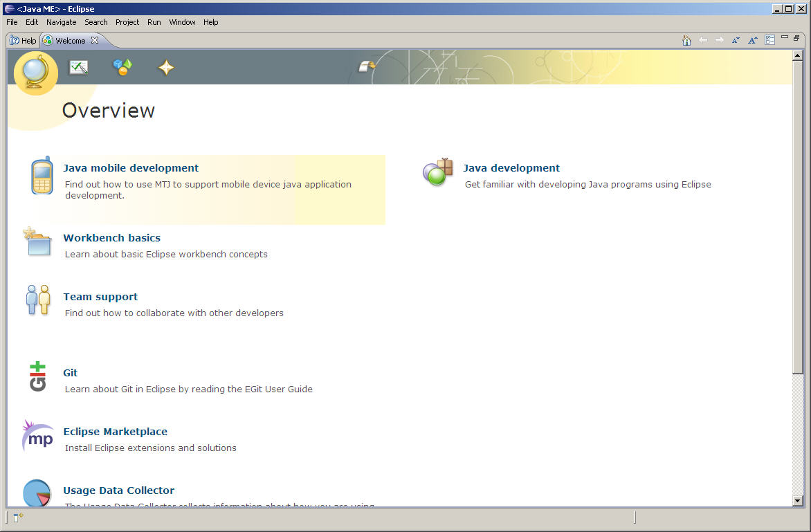Open the Navigate menu
811x532 pixels.
tap(62, 22)
